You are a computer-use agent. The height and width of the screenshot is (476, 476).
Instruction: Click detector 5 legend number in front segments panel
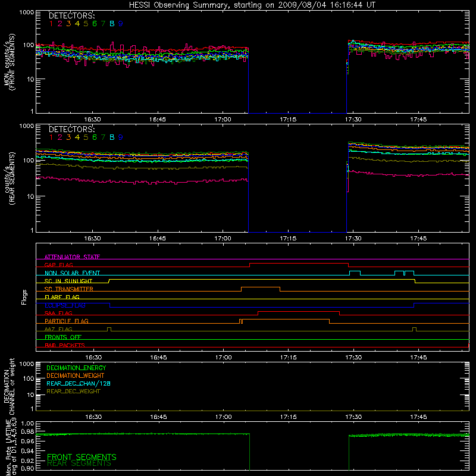[86, 24]
